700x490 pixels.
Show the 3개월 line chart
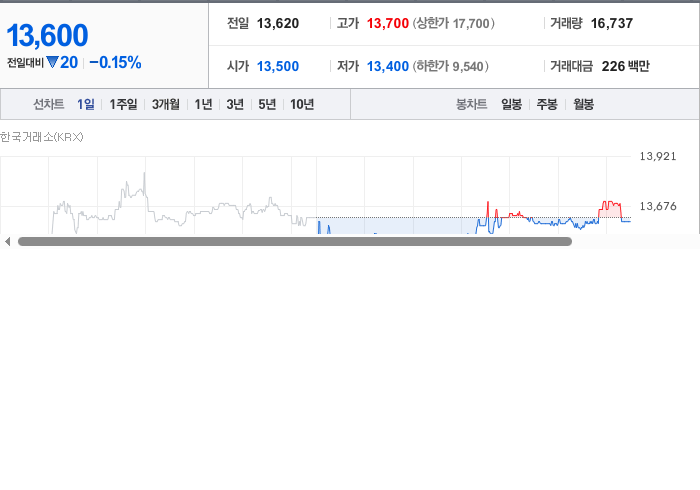(x=166, y=104)
